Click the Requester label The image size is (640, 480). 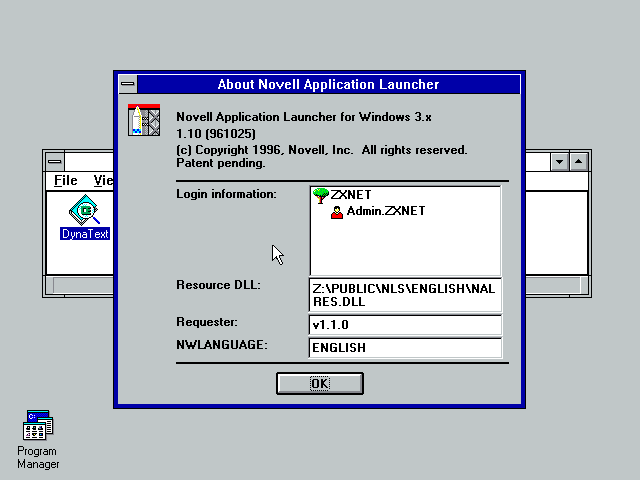click(x=207, y=322)
